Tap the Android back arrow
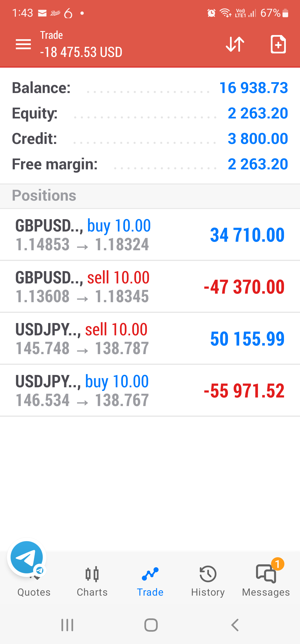 point(235,625)
